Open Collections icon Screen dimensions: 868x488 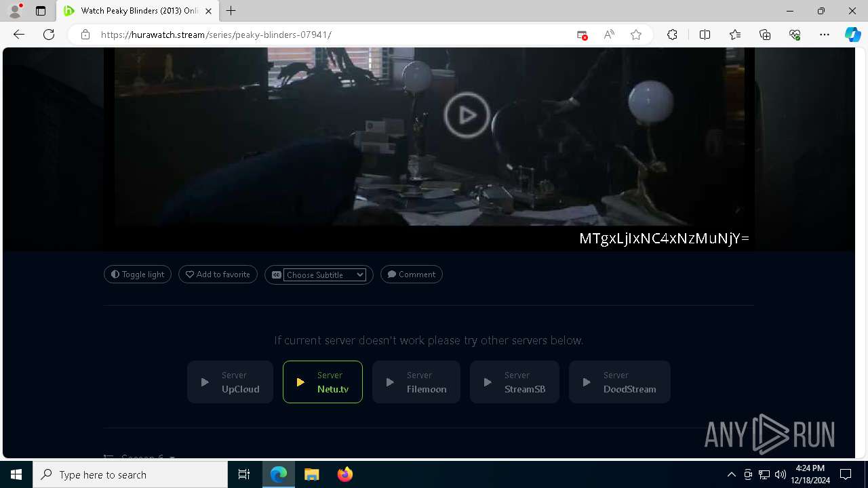point(765,35)
